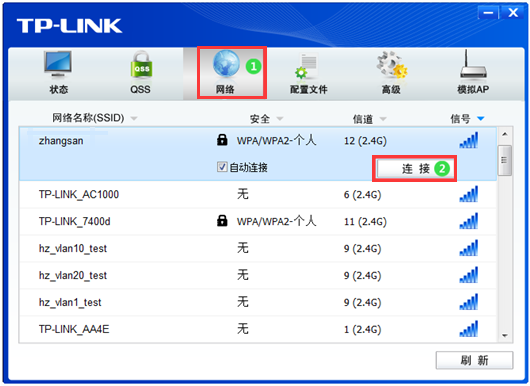The height and width of the screenshot is (386, 530).
Task: Sort by 网络名称(SSID) column arrow
Action: 134,119
